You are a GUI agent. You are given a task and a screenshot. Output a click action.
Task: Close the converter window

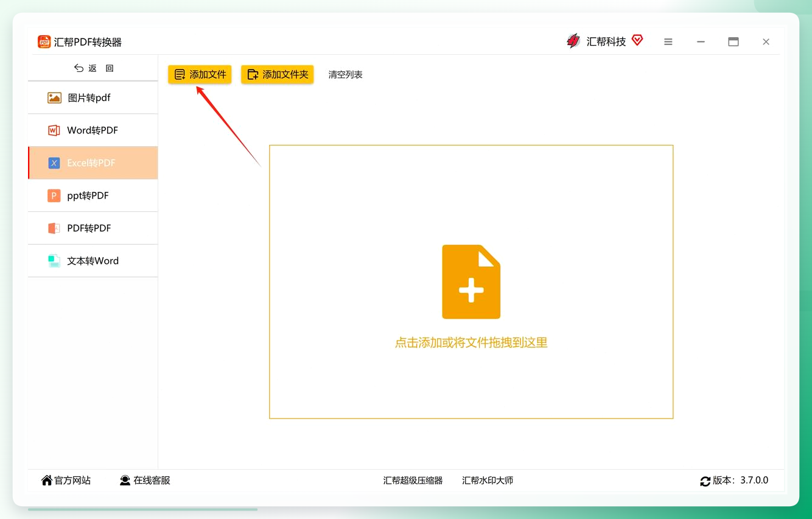[766, 42]
